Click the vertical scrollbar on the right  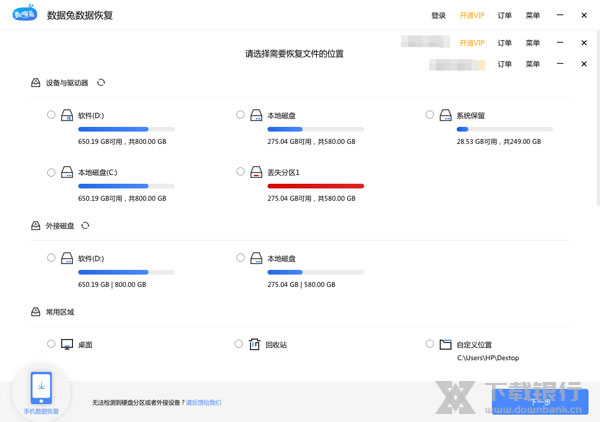[x=598, y=119]
